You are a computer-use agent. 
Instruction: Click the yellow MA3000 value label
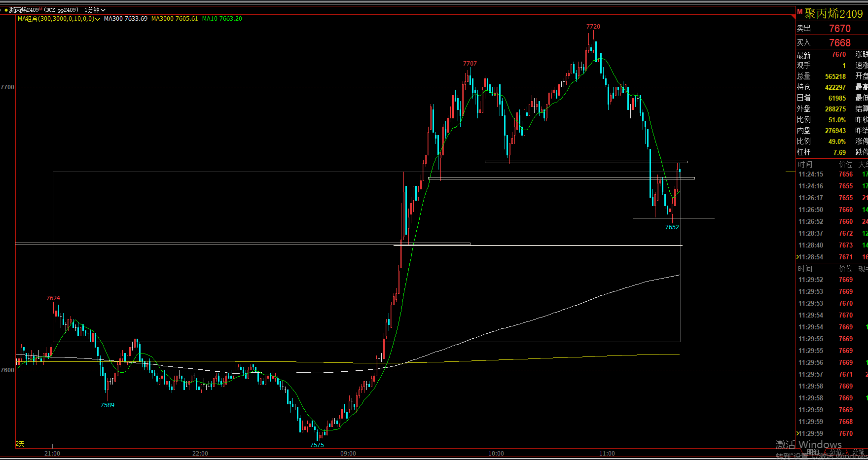coord(174,19)
